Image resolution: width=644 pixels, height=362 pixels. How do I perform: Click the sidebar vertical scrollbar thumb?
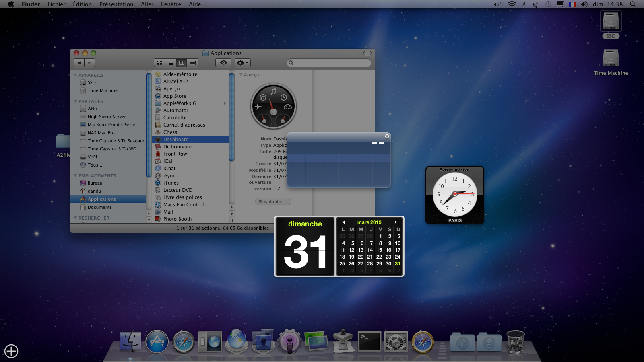coord(149,125)
